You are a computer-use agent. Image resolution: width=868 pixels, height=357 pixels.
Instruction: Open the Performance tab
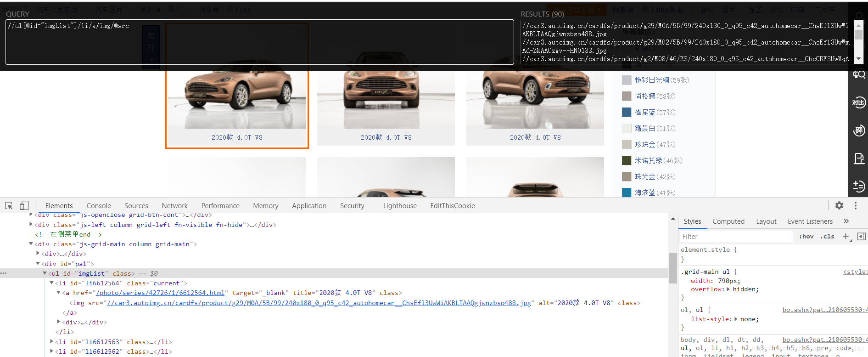220,205
